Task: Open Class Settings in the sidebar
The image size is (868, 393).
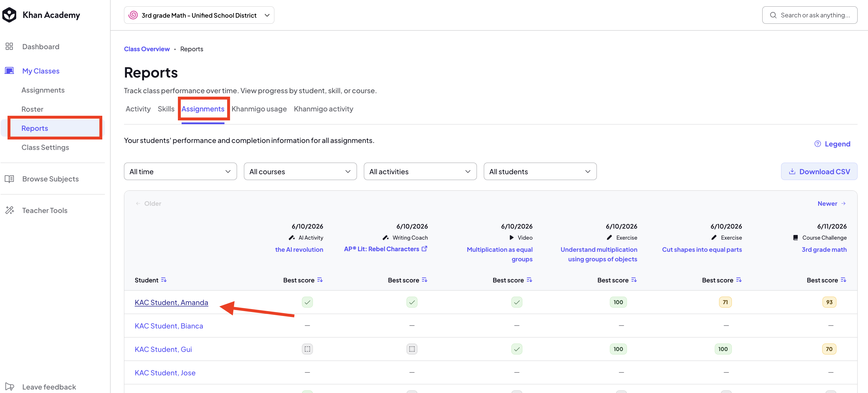Action: point(45,147)
